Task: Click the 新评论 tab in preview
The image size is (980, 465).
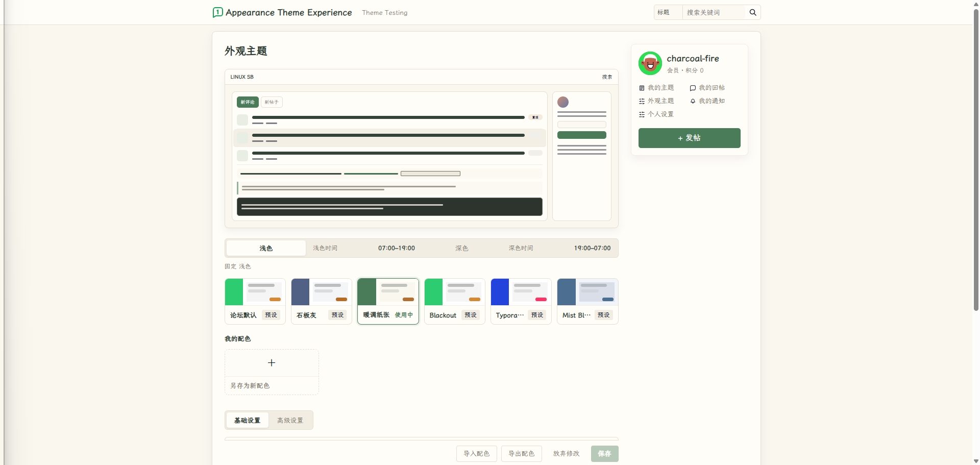Action: coord(248,102)
